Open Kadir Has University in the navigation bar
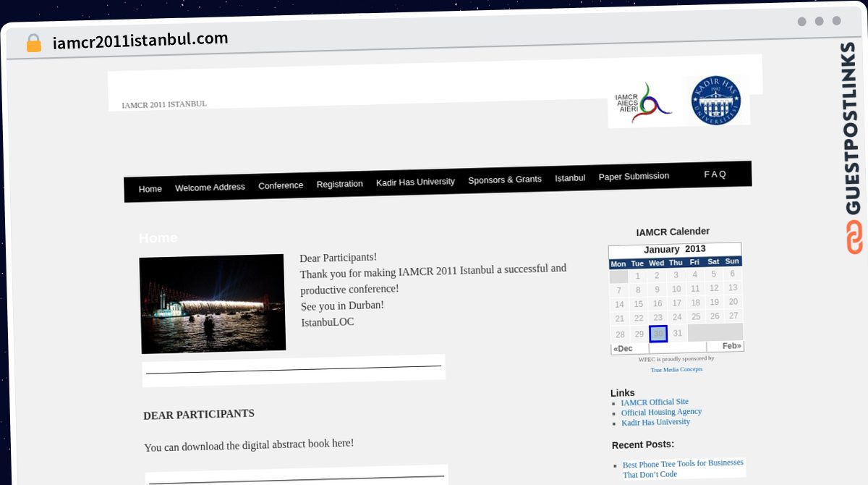This screenshot has width=868, height=485. coord(415,182)
